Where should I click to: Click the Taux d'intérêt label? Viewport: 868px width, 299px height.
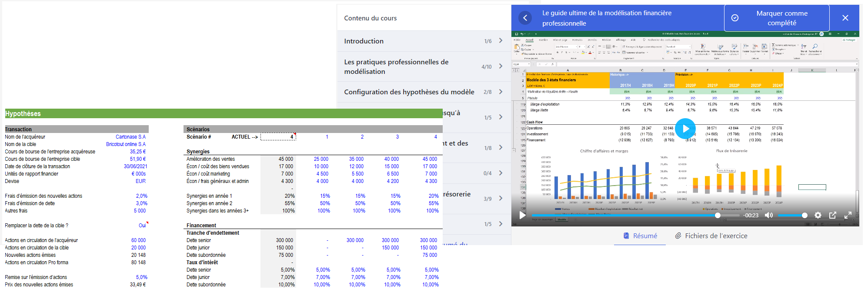click(x=202, y=262)
